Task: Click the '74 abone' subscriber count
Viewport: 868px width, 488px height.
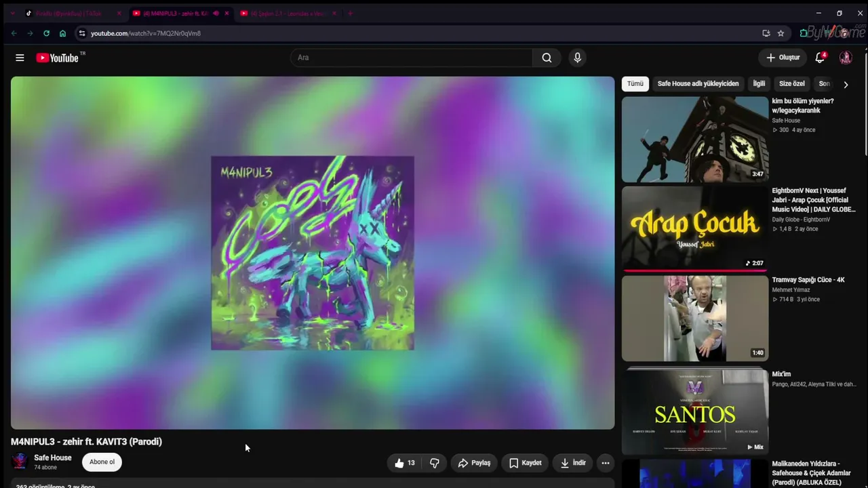Action: [x=45, y=468]
